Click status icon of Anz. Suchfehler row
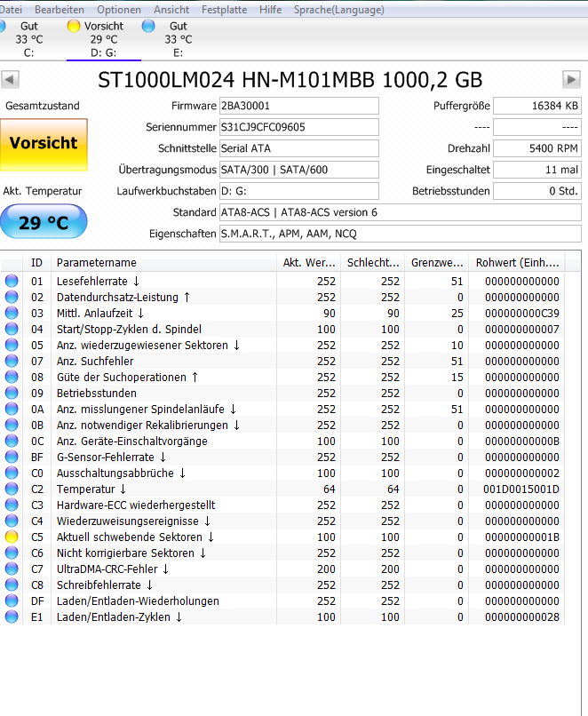 tap(12, 361)
